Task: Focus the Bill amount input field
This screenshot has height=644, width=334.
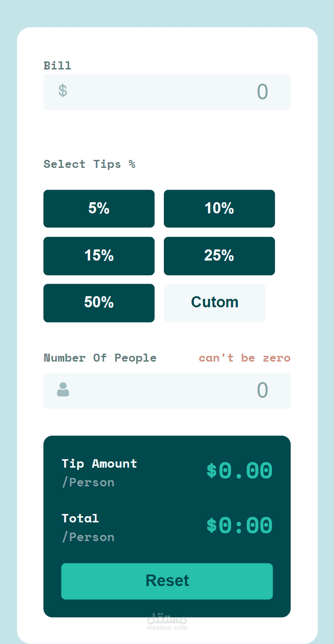Action: point(178,92)
